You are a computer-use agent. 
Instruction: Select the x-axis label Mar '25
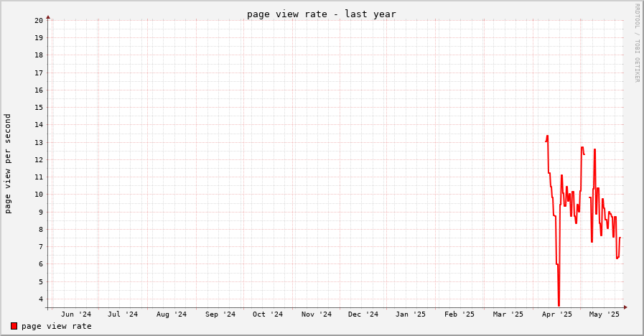(x=508, y=314)
